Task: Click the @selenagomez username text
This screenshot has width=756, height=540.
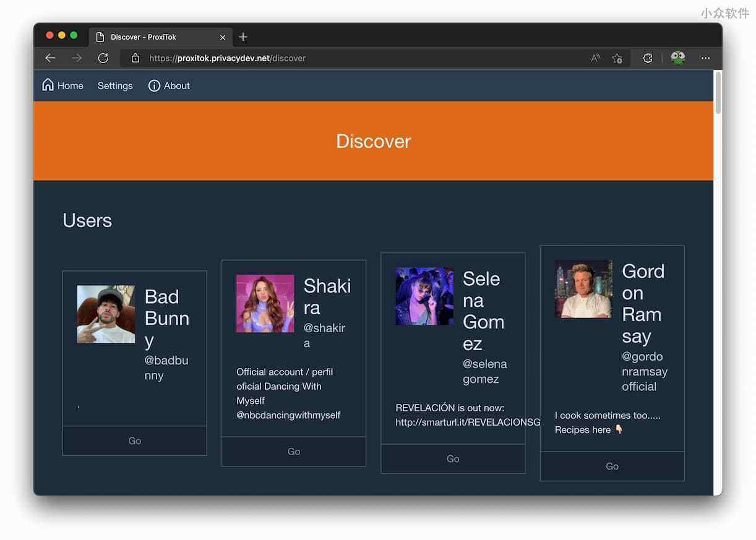Action: pyautogui.click(x=485, y=372)
